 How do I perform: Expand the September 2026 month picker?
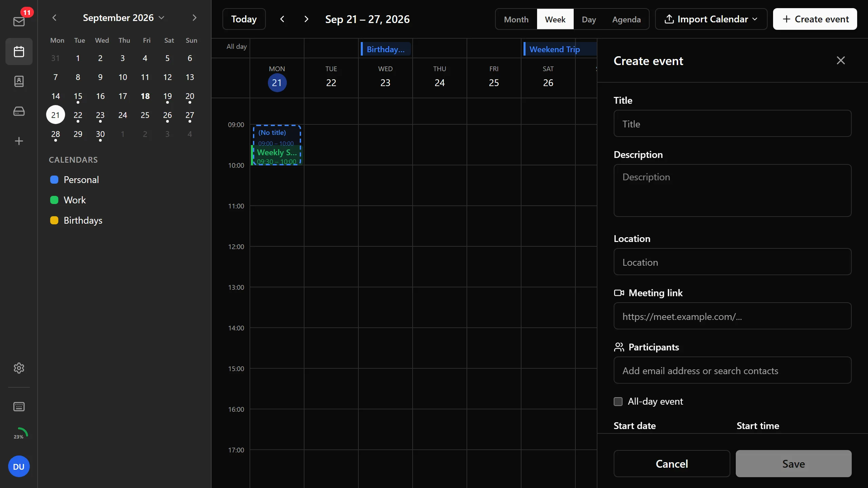[124, 18]
